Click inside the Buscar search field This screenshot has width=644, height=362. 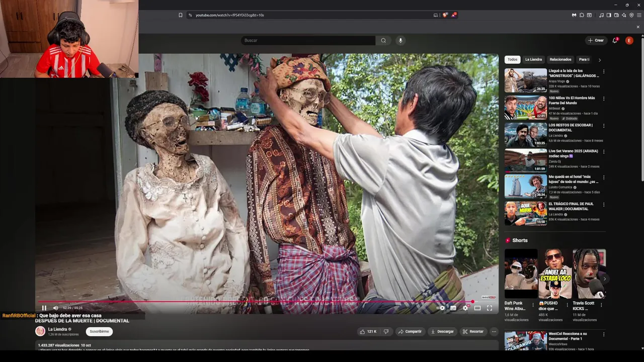coord(308,40)
